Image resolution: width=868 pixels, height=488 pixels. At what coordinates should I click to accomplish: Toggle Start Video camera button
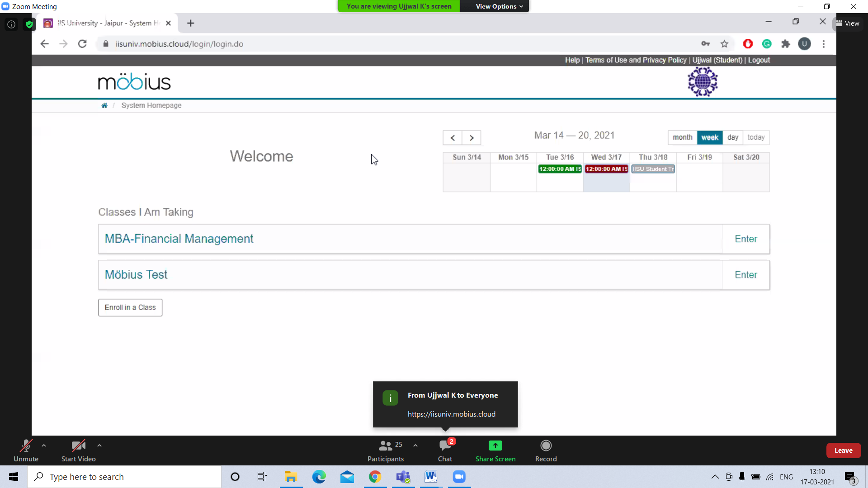[x=78, y=450]
